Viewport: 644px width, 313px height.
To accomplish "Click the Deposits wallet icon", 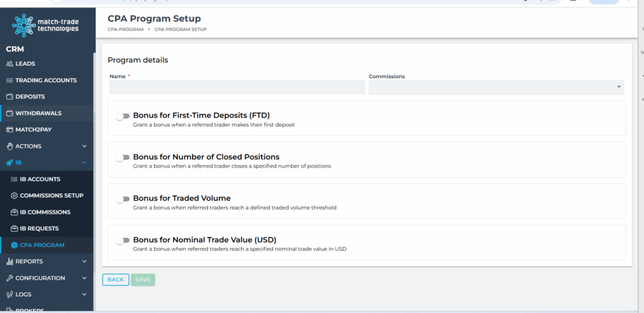I will tap(9, 97).
